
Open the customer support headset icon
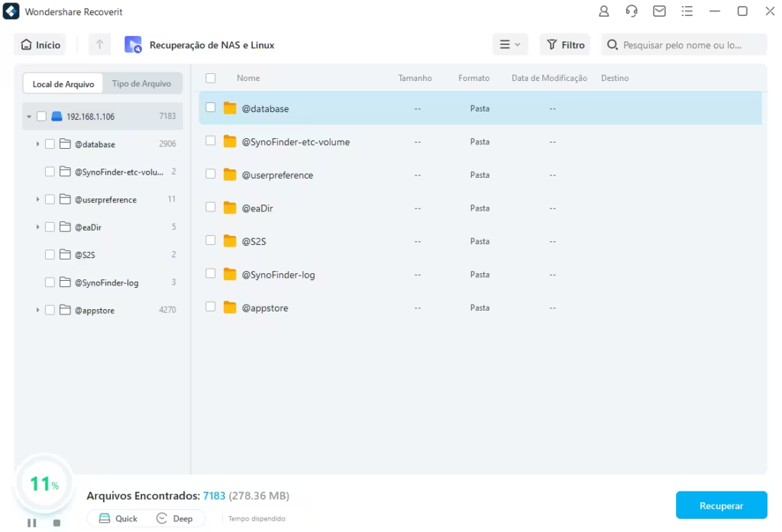[632, 11]
